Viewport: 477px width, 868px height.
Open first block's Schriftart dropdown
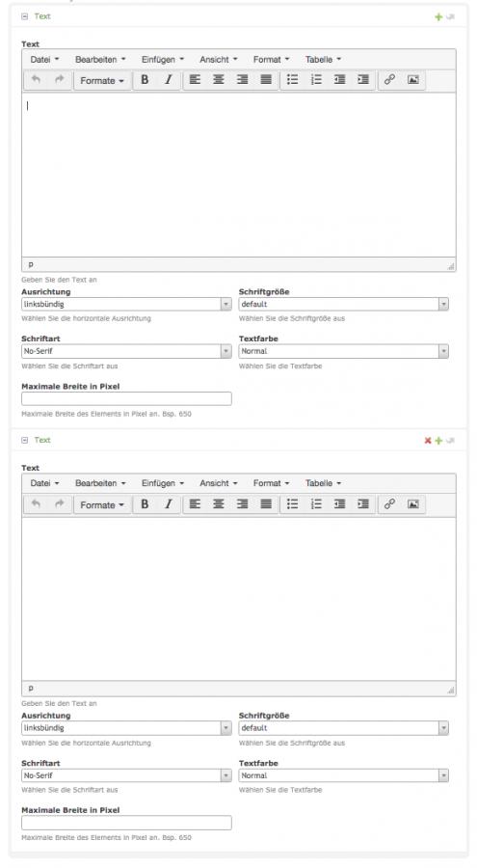126,351
